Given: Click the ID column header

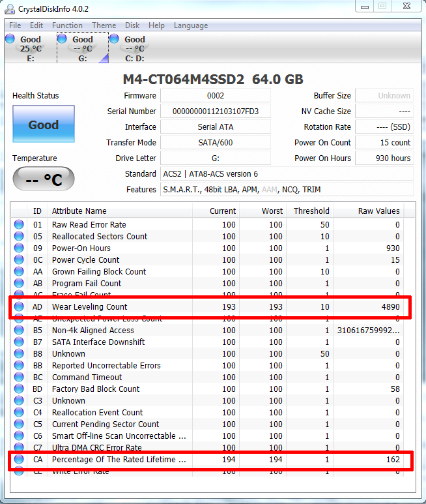Looking at the screenshot, I should (x=37, y=211).
